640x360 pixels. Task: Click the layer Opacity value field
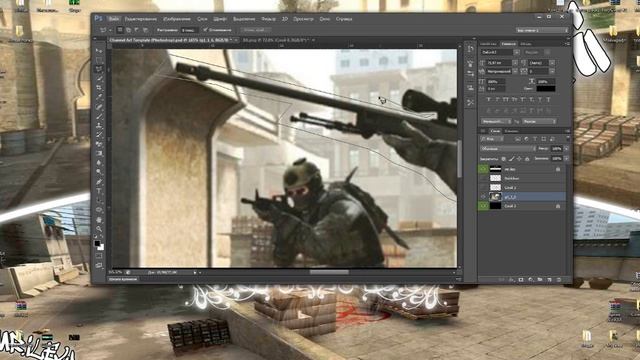[x=556, y=149]
